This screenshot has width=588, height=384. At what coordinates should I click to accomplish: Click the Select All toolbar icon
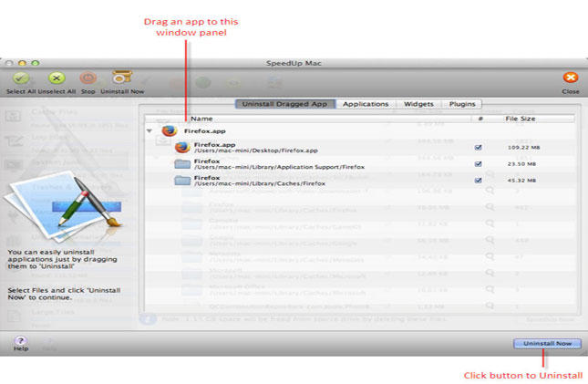point(21,78)
